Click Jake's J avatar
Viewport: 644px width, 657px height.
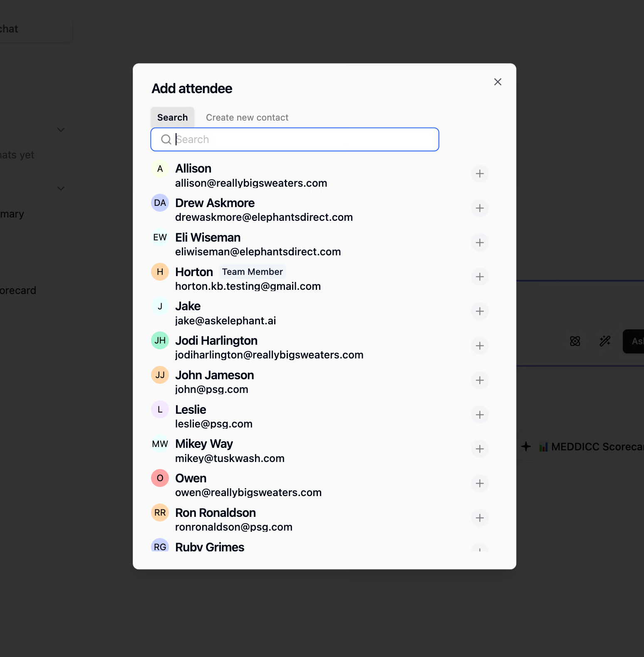160,306
